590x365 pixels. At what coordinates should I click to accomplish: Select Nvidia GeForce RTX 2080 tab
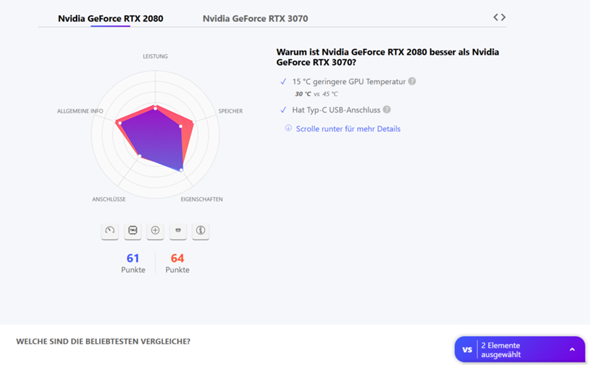[110, 18]
